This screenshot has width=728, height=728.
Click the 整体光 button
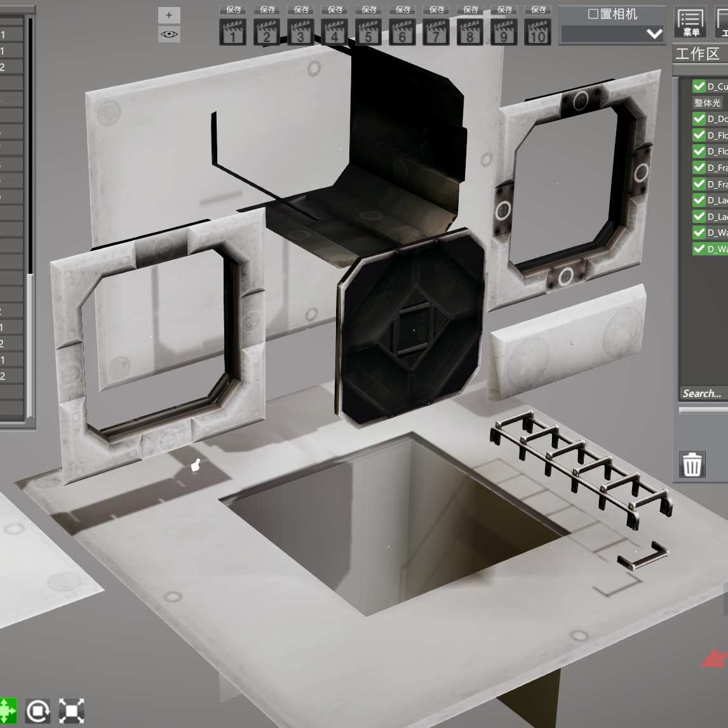(707, 103)
